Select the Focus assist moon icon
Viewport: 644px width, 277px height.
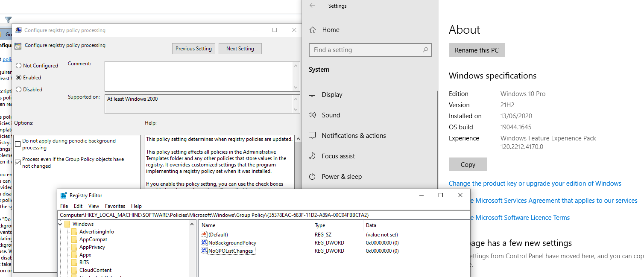coord(312,156)
